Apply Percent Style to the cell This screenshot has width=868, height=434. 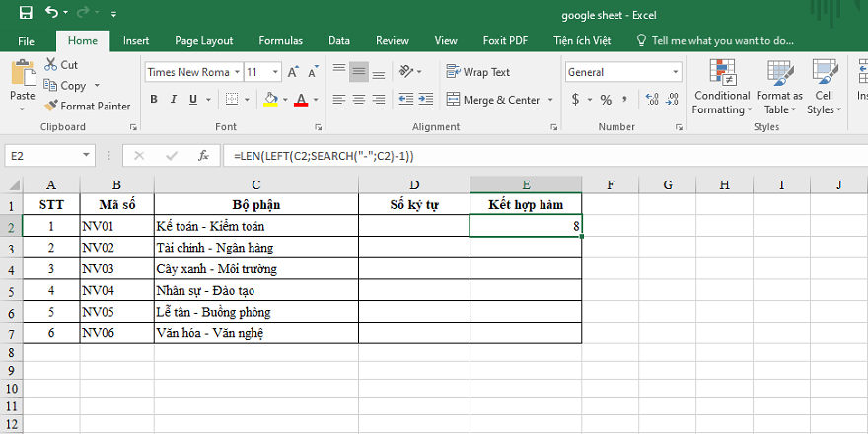coord(606,100)
